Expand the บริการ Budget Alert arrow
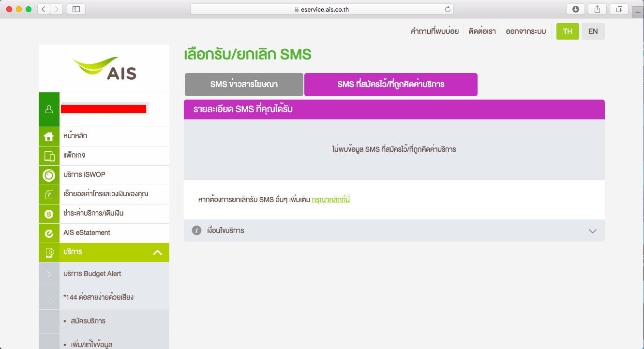The height and width of the screenshot is (349, 644). (49, 274)
